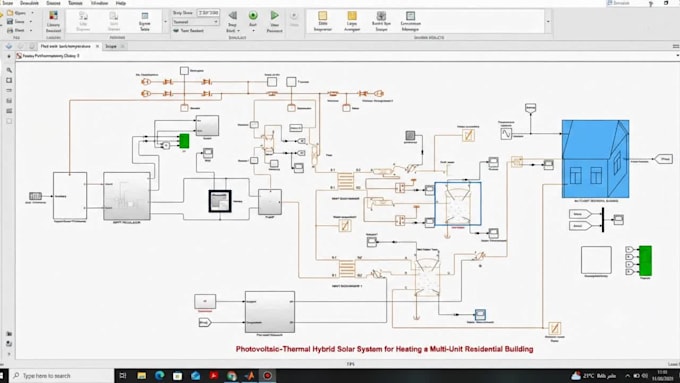The image size is (680, 383).
Task: Select the large empty square block near green block
Action: [596, 260]
